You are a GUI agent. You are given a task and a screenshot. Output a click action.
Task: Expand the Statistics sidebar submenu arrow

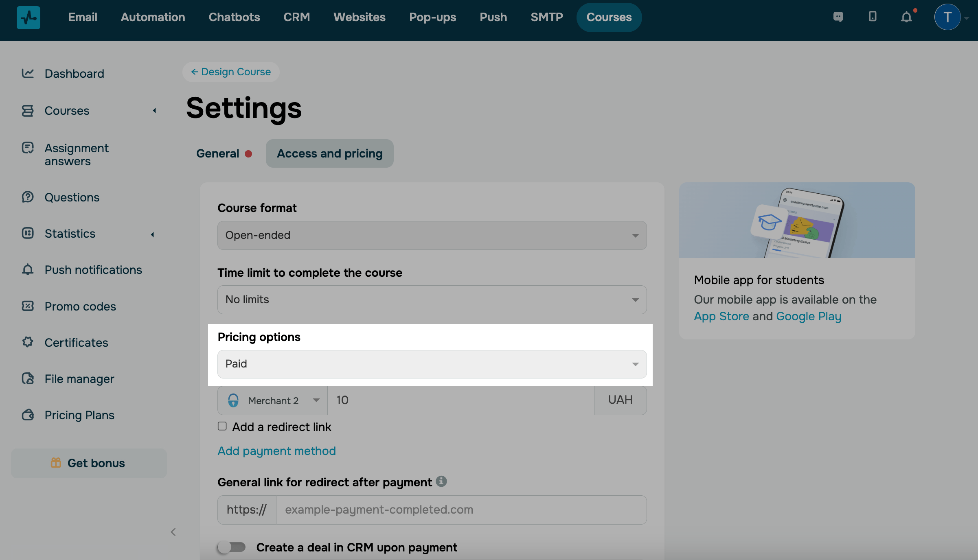153,234
